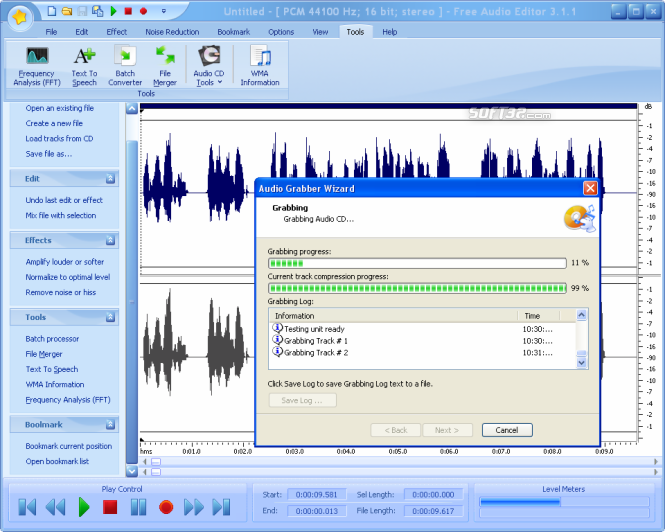Click Mix file with selection
665x532 pixels.
(x=61, y=216)
